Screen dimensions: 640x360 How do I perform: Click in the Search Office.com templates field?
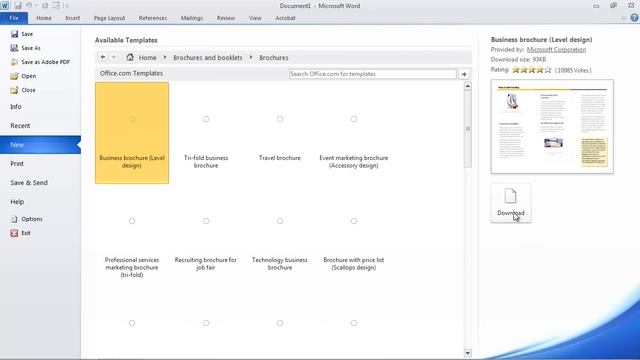click(x=373, y=74)
